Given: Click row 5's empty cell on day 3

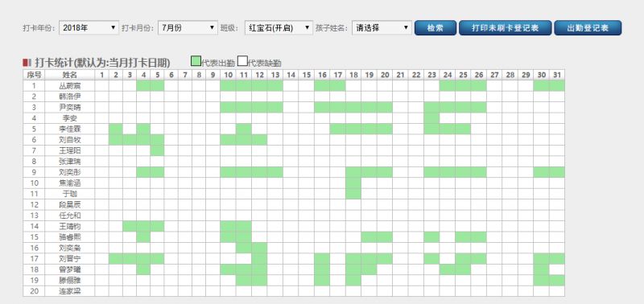Looking at the screenshot, I should [x=130, y=129].
